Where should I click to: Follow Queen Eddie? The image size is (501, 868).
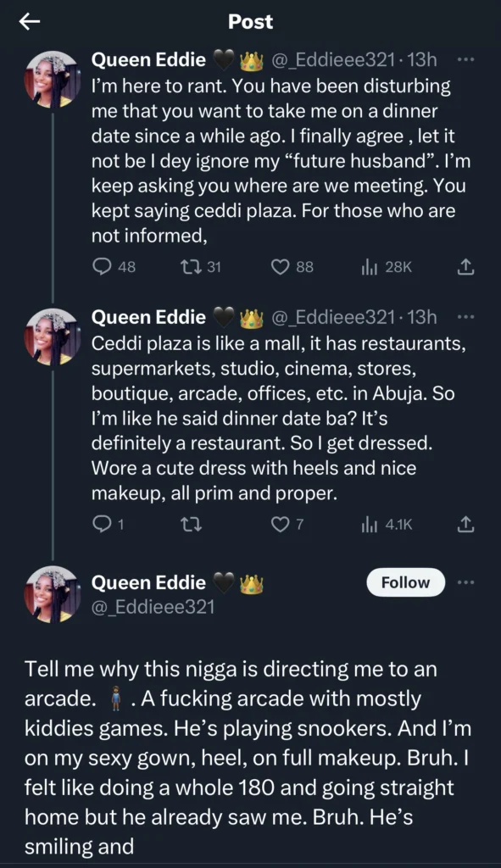[405, 582]
